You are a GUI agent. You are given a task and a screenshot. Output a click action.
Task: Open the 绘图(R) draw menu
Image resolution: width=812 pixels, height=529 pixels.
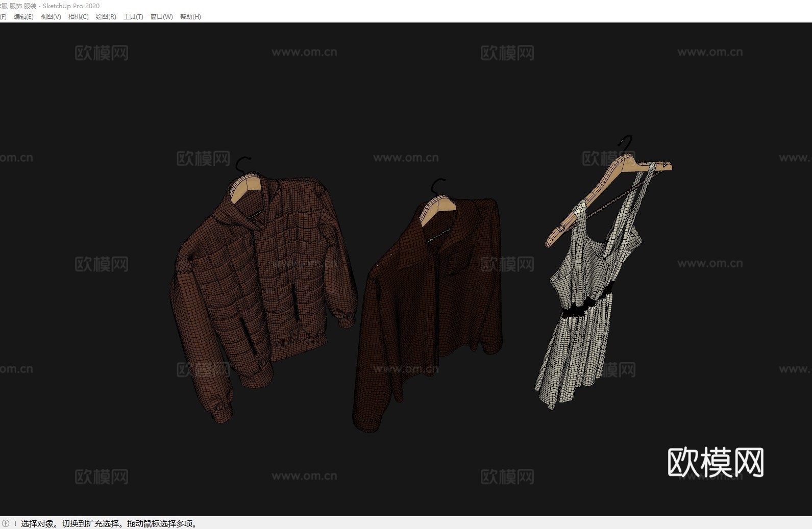point(106,17)
